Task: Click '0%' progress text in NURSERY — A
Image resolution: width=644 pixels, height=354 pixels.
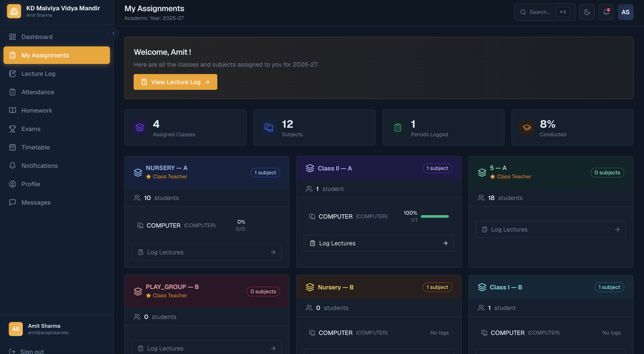Action: pyautogui.click(x=241, y=222)
